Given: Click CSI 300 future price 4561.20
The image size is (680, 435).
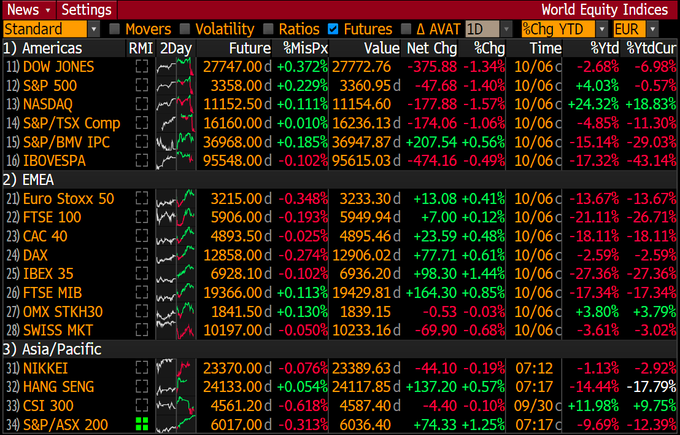Looking at the screenshot, I should [x=236, y=406].
